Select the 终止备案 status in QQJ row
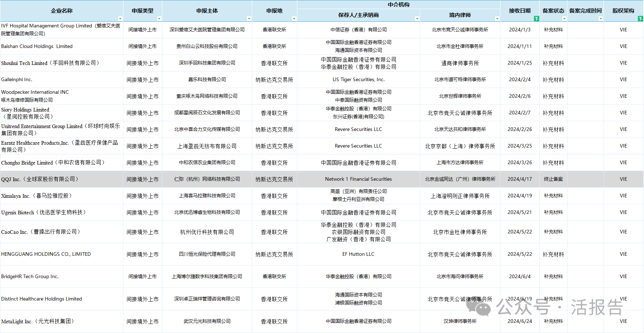Screen dimensions: 644x333 click(553, 179)
